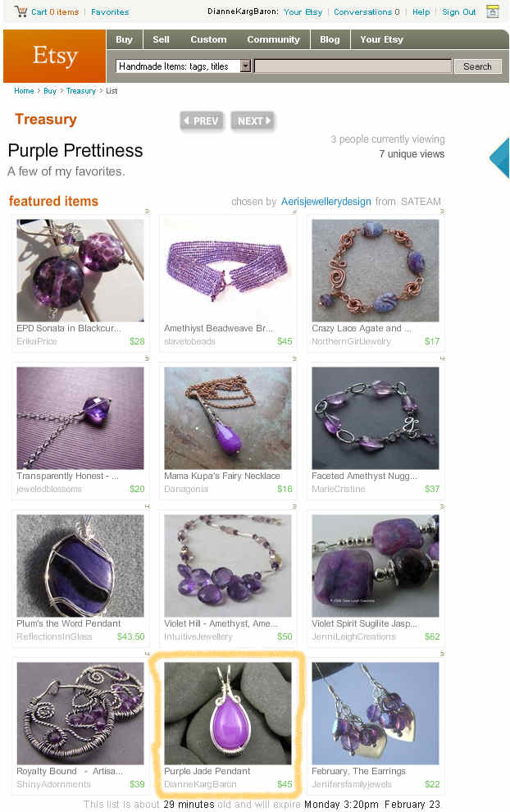Screen dimensions: 510x812
Task: Open the Purple Jade Pendant thumbnail
Action: click(x=228, y=713)
